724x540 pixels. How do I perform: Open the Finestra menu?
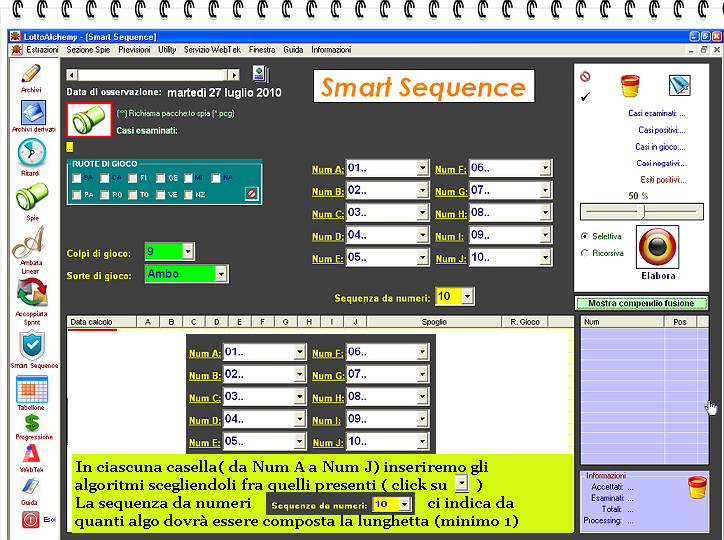tap(262, 49)
